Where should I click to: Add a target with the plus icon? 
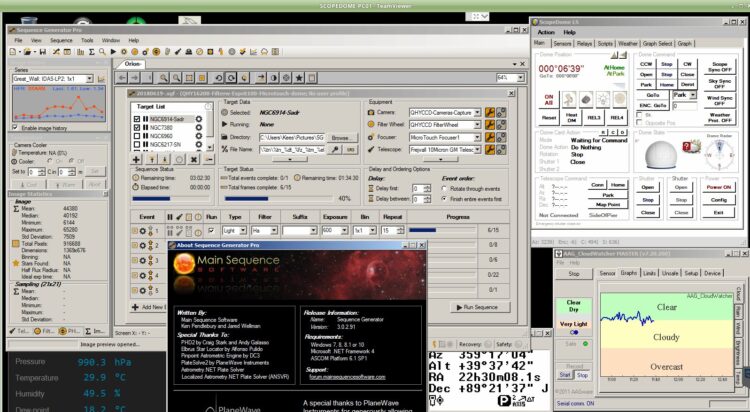136,159
